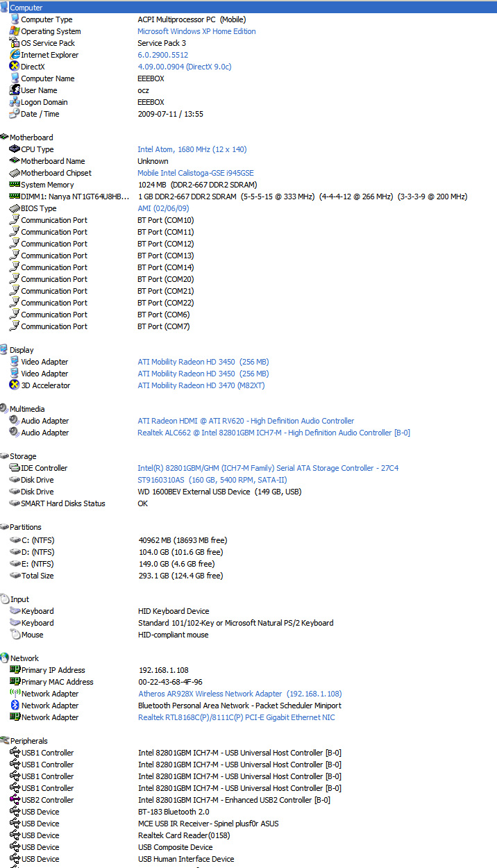Click the Bluetooth Network Adapter icon
497x868 pixels.
tap(15, 706)
